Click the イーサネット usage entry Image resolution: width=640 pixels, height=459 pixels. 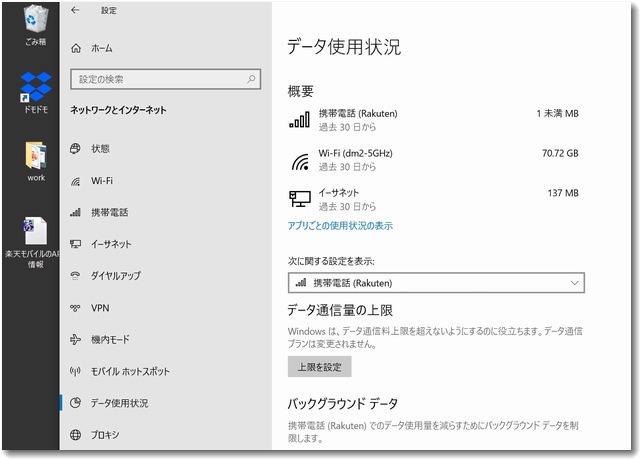click(x=433, y=200)
